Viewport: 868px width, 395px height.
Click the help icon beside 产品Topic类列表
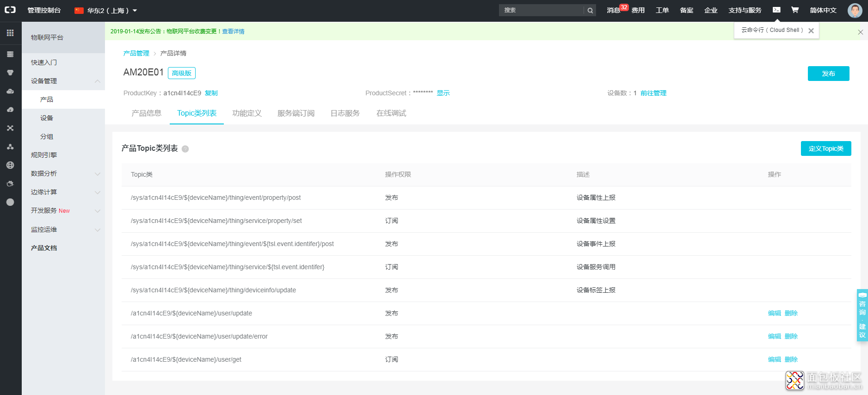[x=185, y=148]
